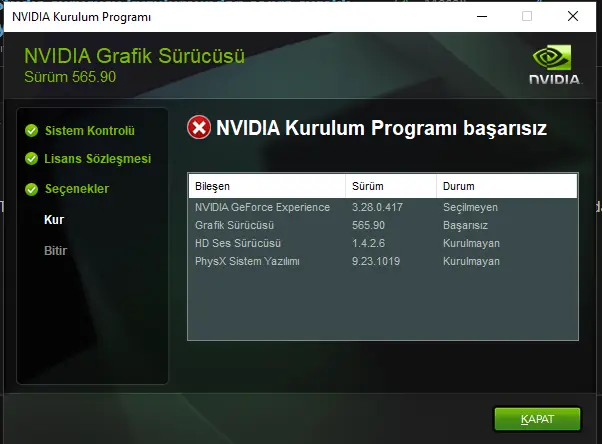Click the NVIDIA Grafik Sürücüsü title
The image size is (602, 444).
click(x=134, y=56)
